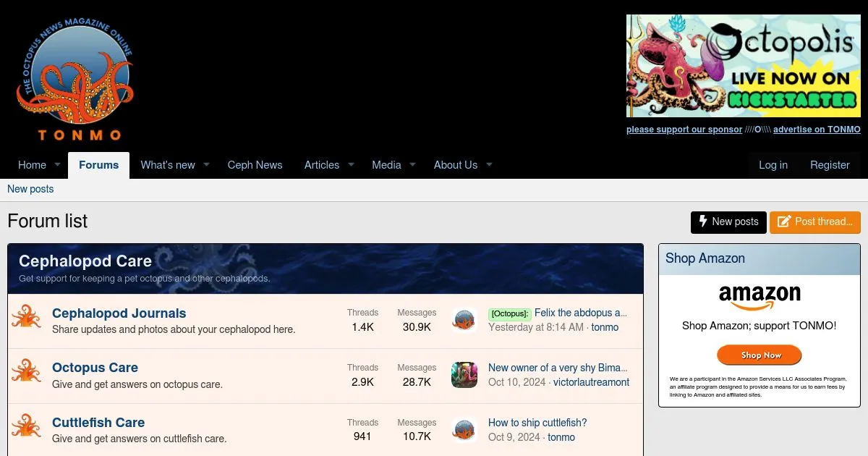Open the Octopolis Kickstarter banner ad
868x456 pixels.
[744, 66]
